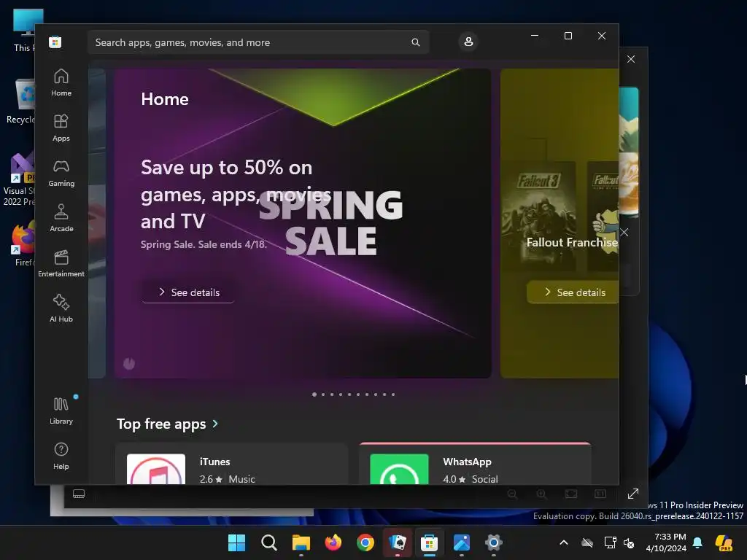The image size is (747, 560).
Task: Click the expand full screen icon in background window
Action: coord(633,494)
